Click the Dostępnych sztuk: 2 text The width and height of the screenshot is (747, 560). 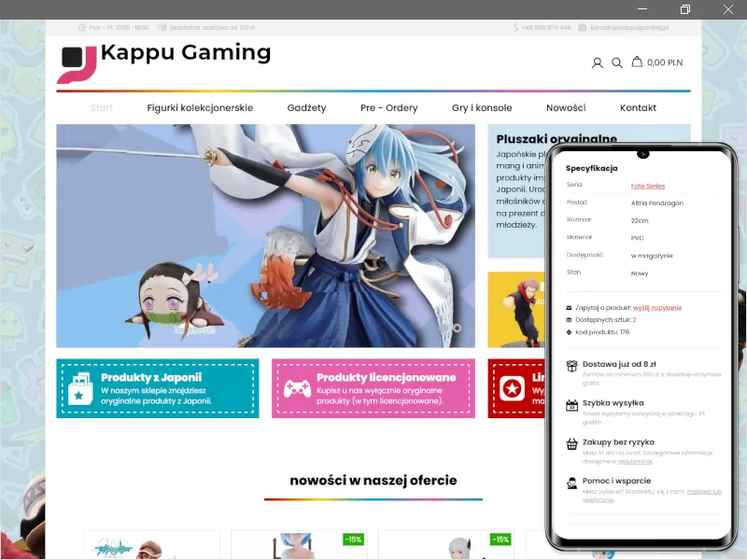coord(606,320)
